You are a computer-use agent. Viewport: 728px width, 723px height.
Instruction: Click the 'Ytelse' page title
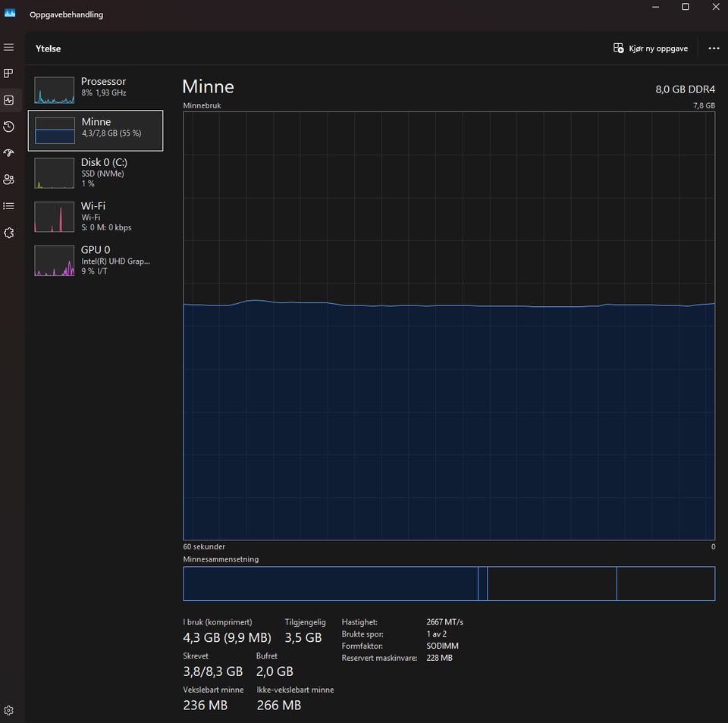(x=49, y=49)
